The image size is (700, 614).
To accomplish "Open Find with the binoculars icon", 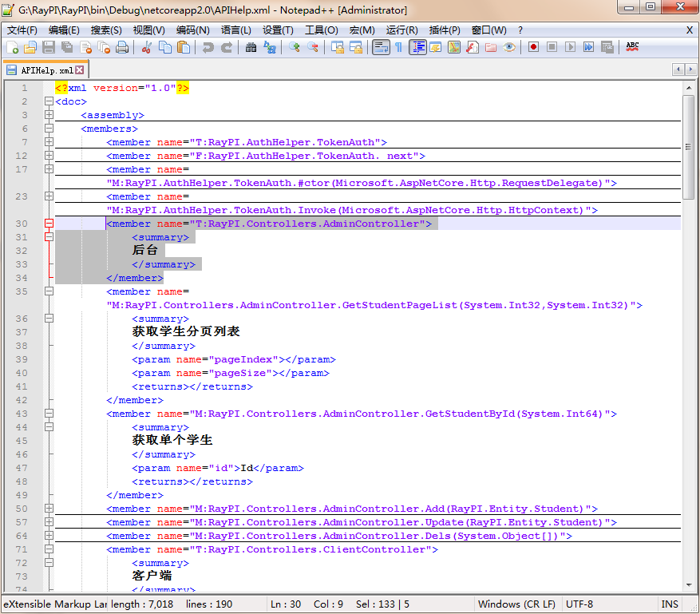I will pyautogui.click(x=251, y=48).
